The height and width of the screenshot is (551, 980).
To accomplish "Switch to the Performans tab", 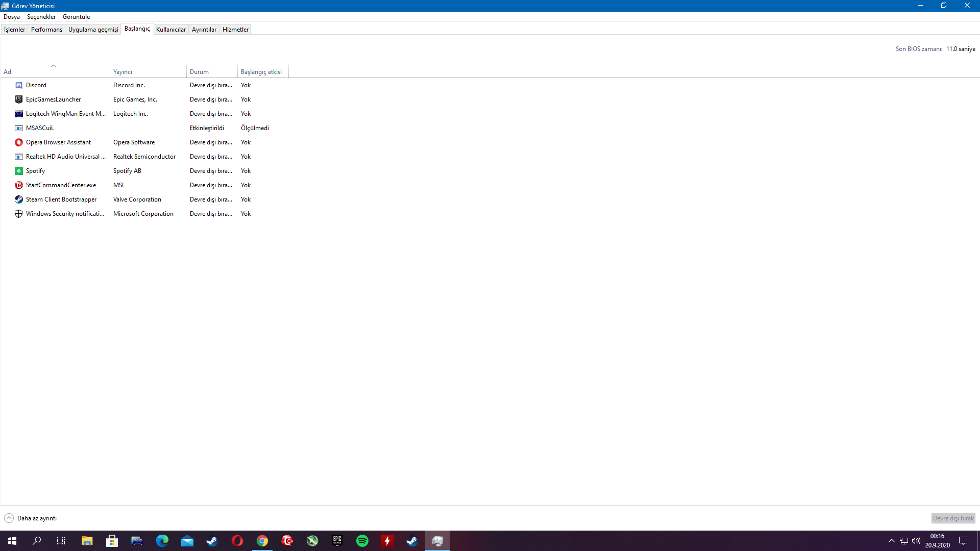I will (x=46, y=30).
